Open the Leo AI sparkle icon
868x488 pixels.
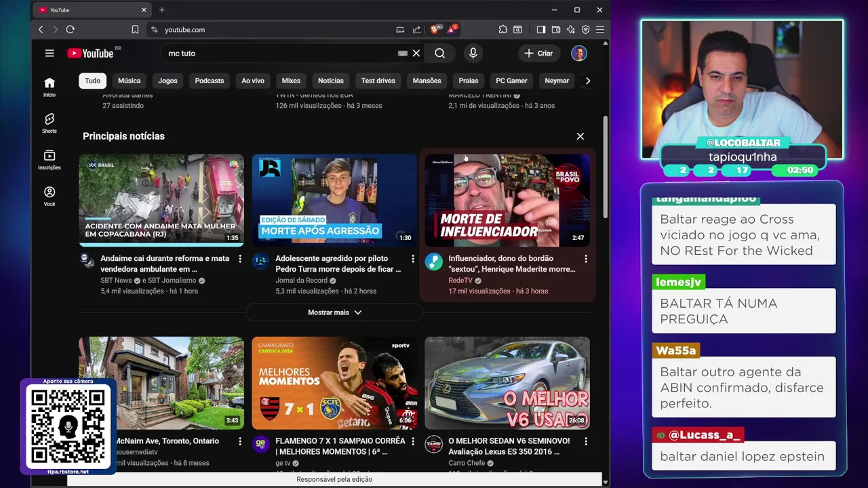click(x=571, y=29)
